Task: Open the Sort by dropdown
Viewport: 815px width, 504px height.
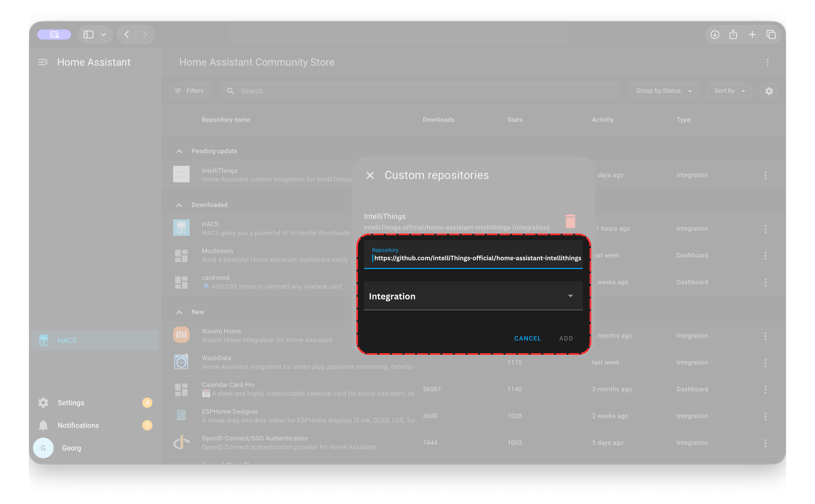Action: pos(729,91)
